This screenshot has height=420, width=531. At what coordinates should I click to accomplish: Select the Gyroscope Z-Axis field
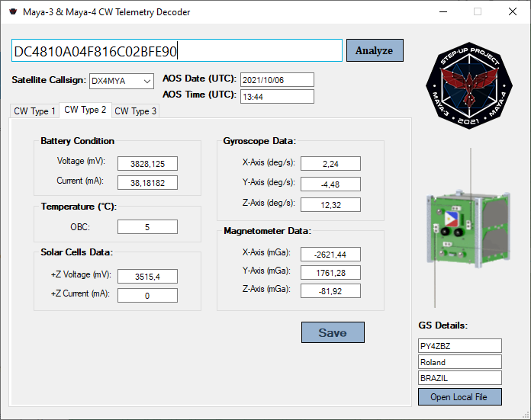coord(330,205)
